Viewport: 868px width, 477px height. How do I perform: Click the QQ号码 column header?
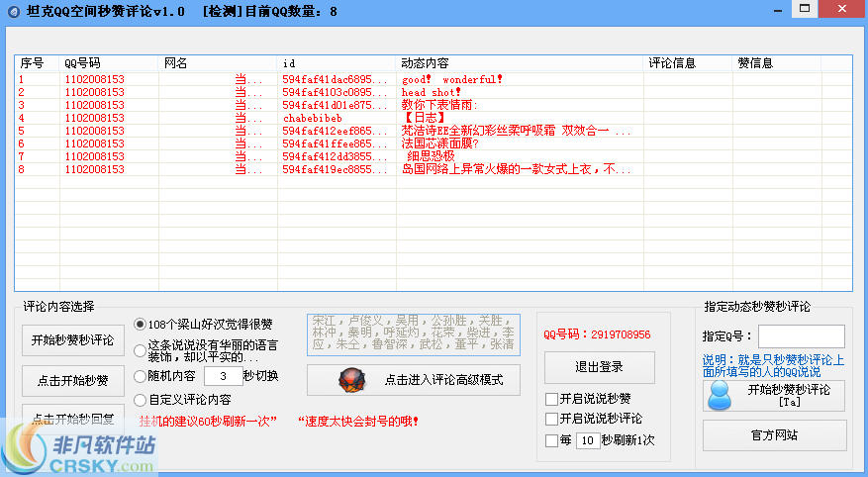[109, 63]
